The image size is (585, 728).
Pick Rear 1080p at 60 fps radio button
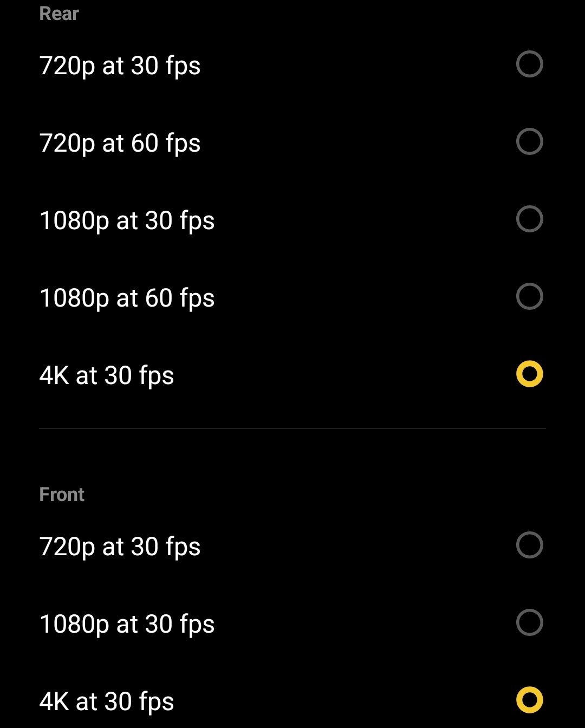[x=529, y=297]
